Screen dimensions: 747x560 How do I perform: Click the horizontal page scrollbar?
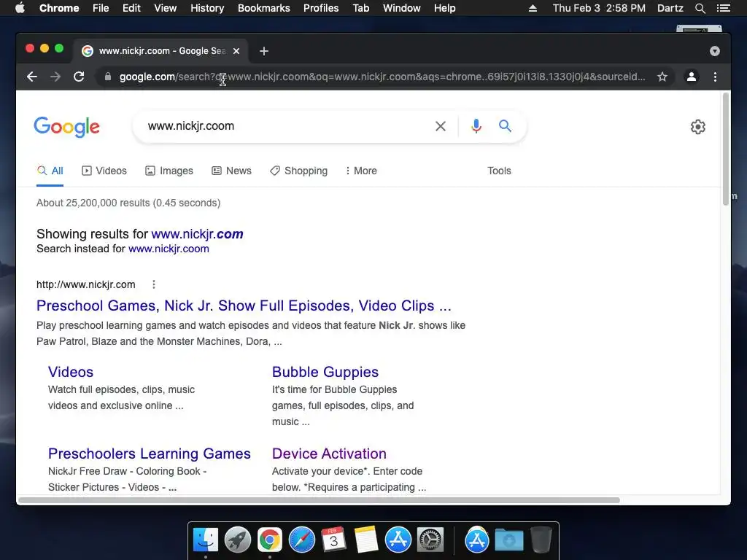(319, 500)
